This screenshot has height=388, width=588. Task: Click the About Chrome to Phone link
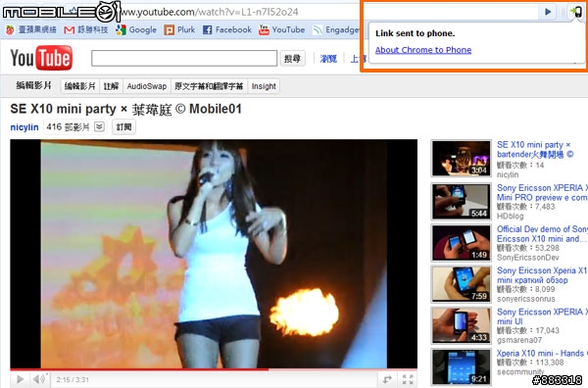tap(423, 50)
